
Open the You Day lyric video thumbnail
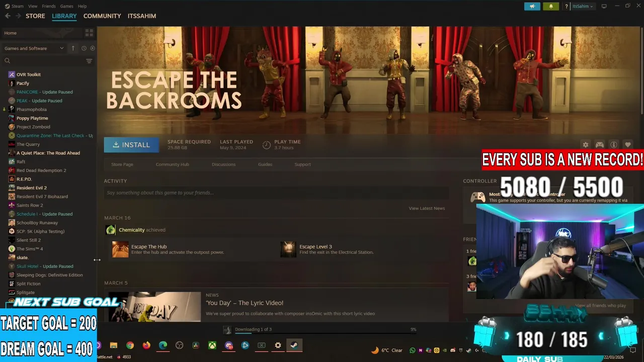[154, 307]
